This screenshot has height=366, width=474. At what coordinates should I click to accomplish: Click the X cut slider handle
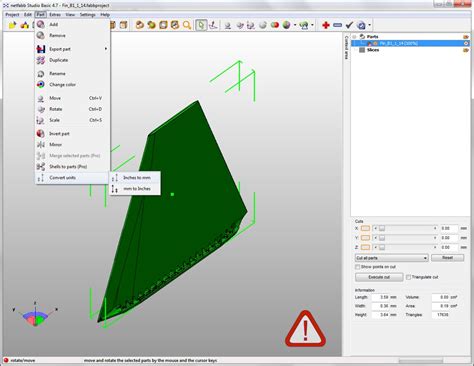[x=382, y=228]
